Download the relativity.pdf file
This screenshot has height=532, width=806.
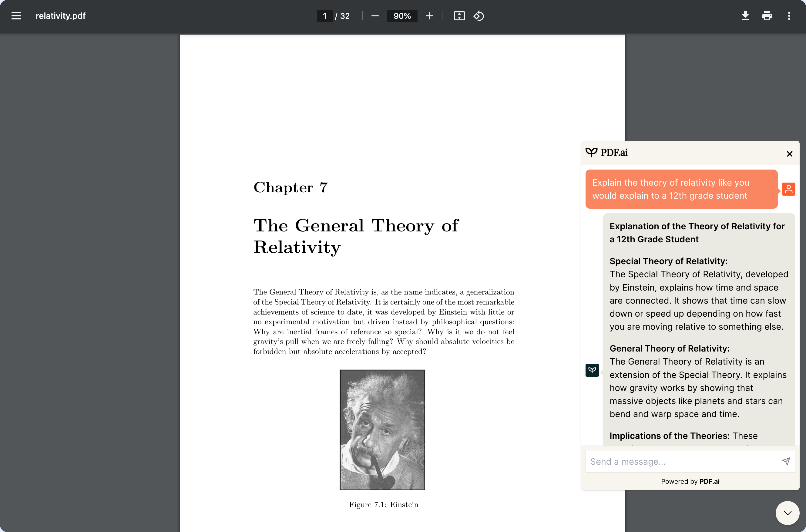[745, 16]
